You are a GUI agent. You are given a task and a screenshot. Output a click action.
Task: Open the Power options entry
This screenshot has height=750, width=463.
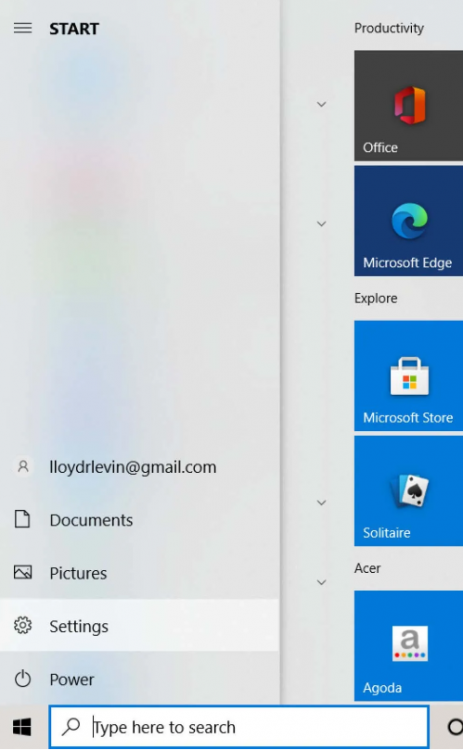tap(139, 679)
